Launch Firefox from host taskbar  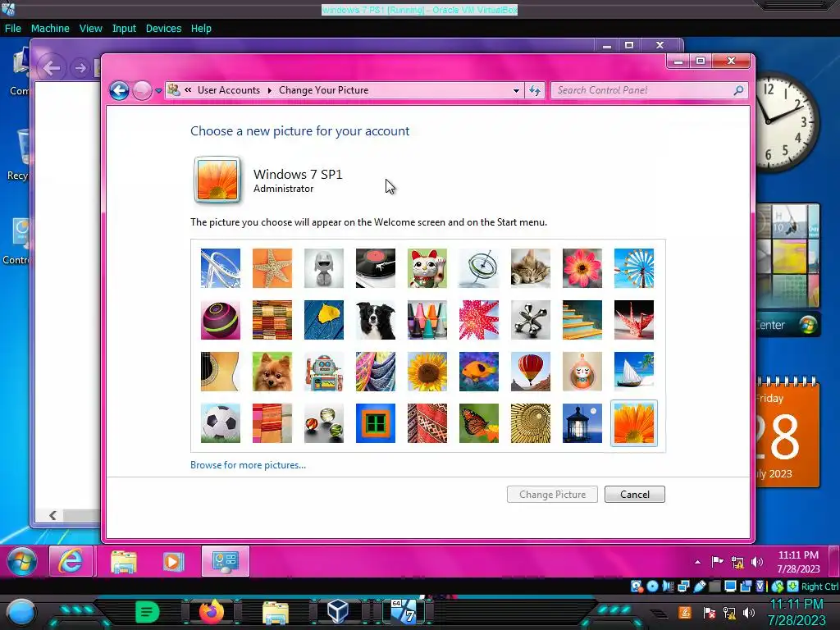pos(212,611)
